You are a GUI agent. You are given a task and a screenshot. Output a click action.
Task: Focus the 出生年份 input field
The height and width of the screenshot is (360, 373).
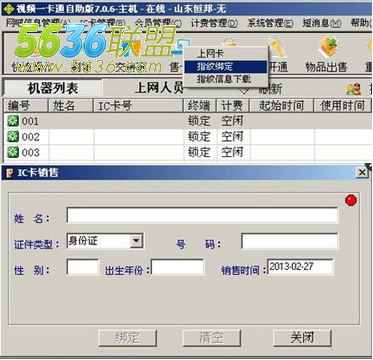click(178, 267)
